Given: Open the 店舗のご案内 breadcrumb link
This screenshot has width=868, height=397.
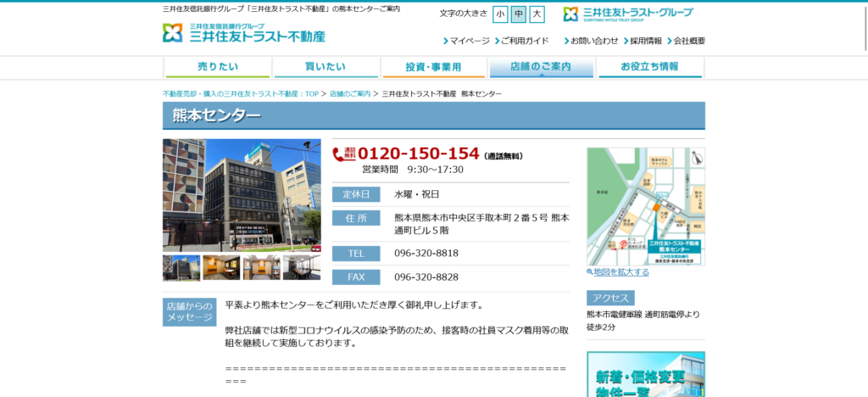Looking at the screenshot, I should (x=350, y=94).
